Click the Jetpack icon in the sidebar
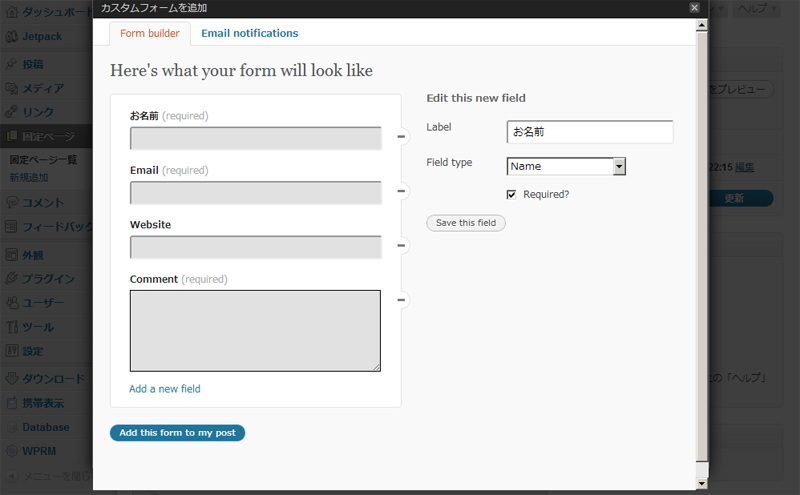Image resolution: width=800 pixels, height=495 pixels. 11,37
